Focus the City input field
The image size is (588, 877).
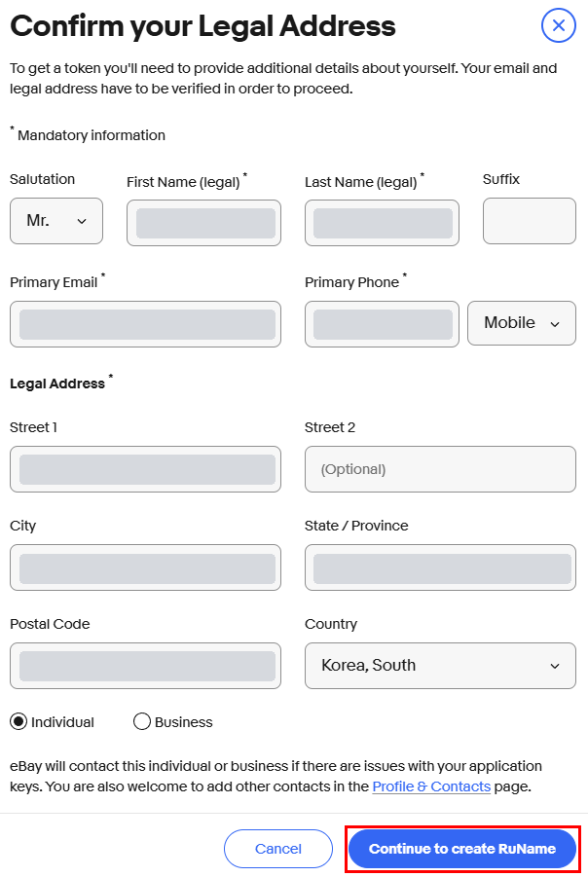click(145, 567)
